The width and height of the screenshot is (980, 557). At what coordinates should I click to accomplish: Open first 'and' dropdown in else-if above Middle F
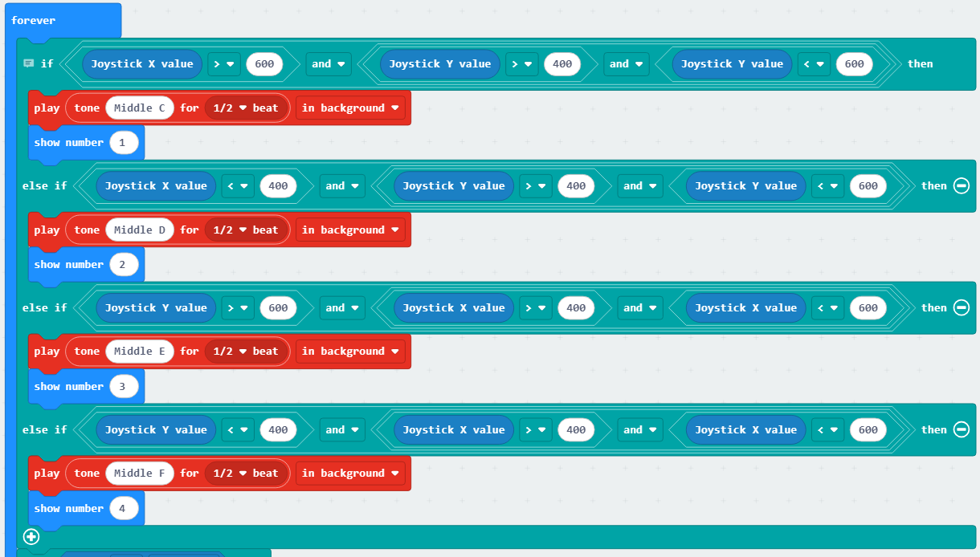click(342, 430)
